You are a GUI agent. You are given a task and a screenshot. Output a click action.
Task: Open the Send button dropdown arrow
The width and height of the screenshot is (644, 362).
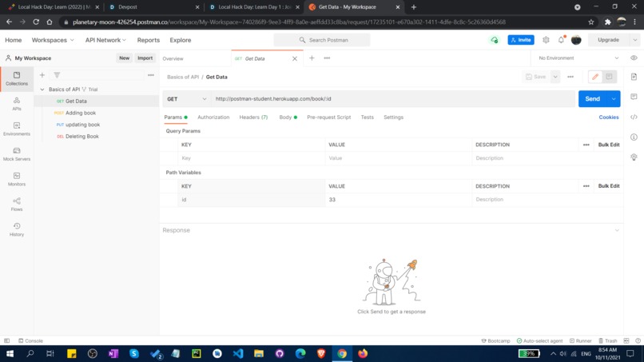(614, 98)
